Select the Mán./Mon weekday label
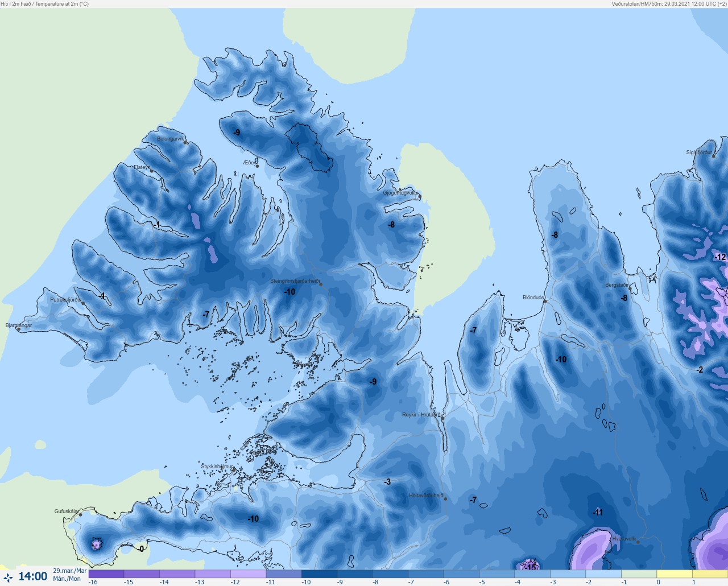 (x=67, y=579)
